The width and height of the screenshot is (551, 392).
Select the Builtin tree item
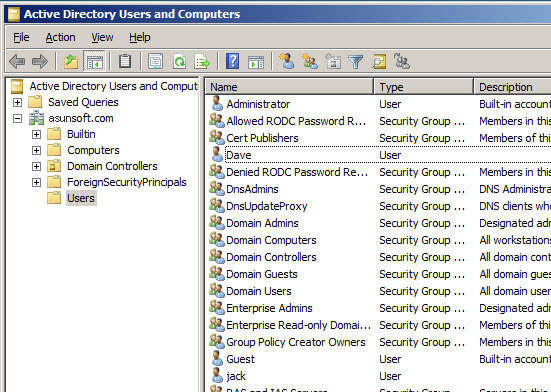(81, 134)
